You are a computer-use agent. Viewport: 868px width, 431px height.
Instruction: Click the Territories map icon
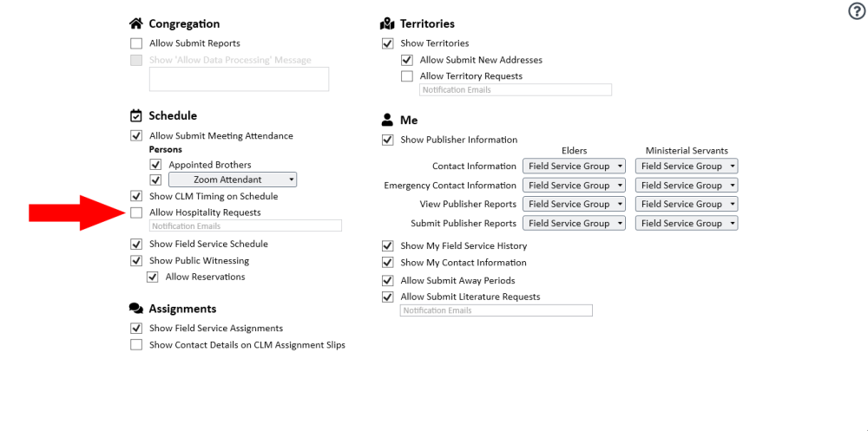(x=387, y=23)
